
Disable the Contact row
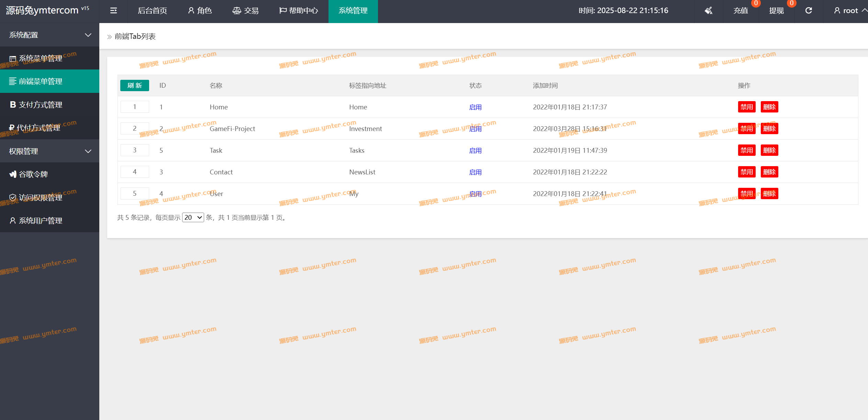tap(747, 172)
